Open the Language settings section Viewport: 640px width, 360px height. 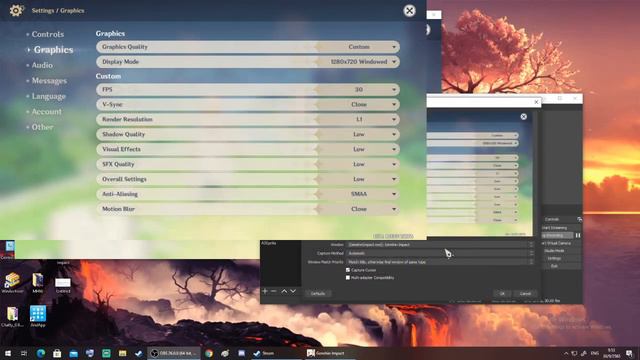tap(48, 96)
